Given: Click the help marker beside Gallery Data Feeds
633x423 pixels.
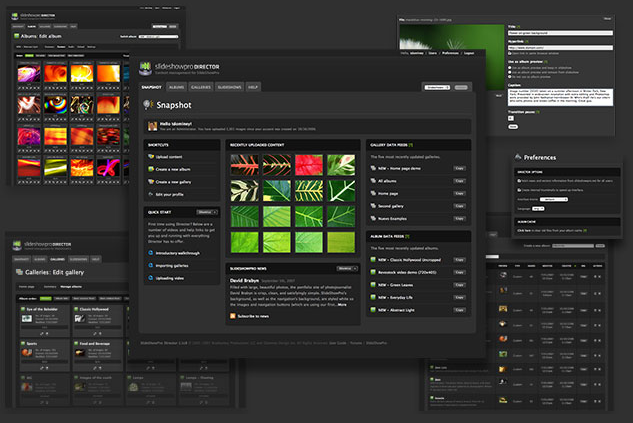Looking at the screenshot, I should coord(411,144).
